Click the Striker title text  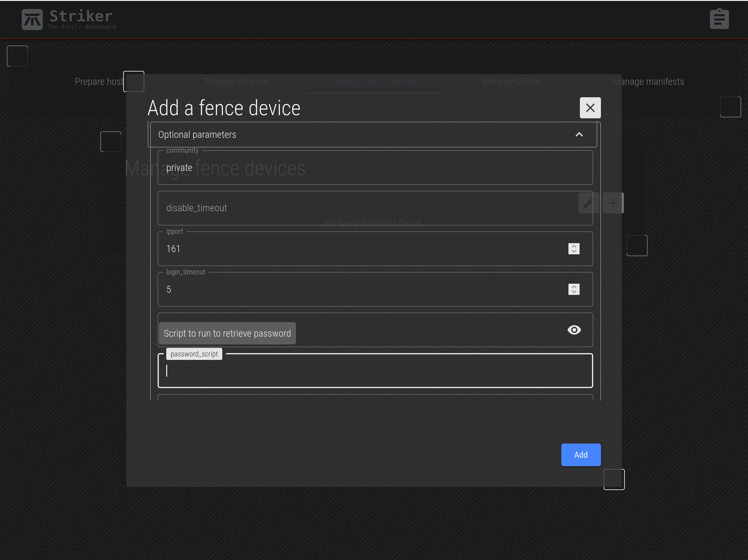[x=81, y=16]
